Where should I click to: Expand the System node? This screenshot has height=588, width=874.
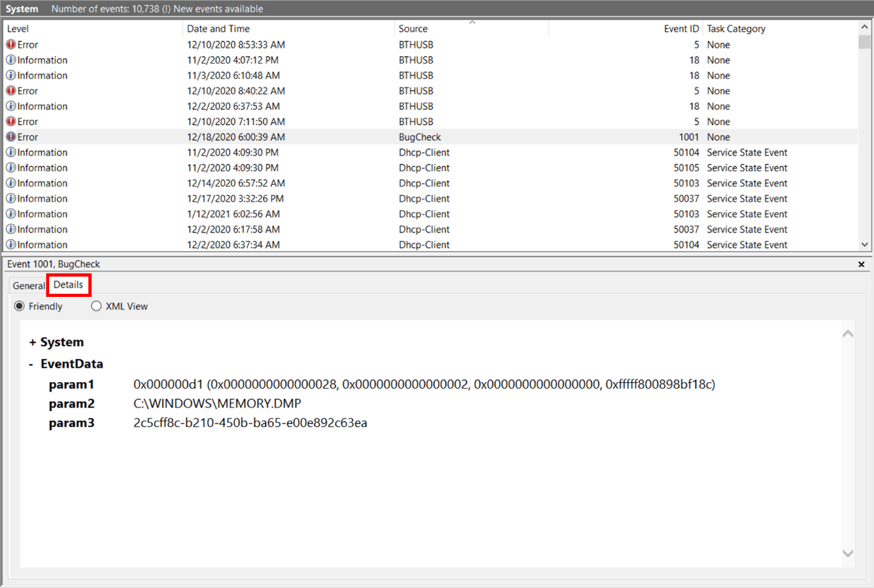tap(33, 342)
